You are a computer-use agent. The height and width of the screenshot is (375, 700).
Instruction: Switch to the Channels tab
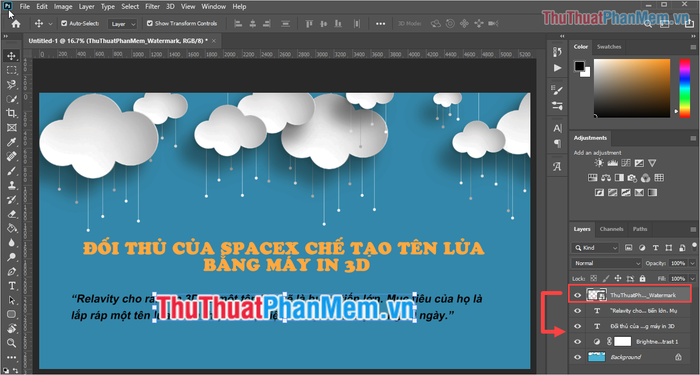pyautogui.click(x=611, y=229)
